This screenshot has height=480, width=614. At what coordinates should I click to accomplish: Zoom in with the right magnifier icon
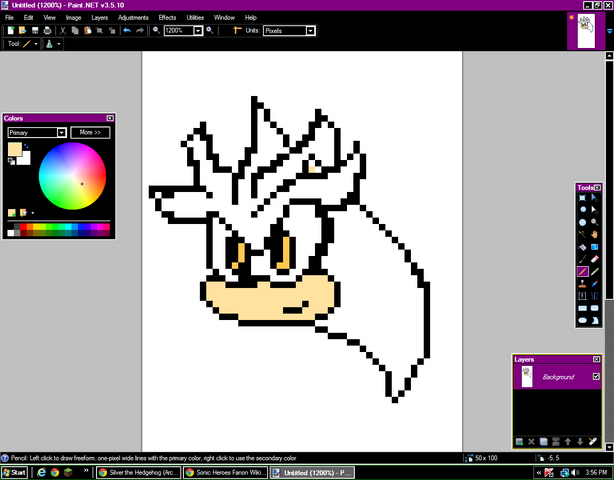(210, 31)
